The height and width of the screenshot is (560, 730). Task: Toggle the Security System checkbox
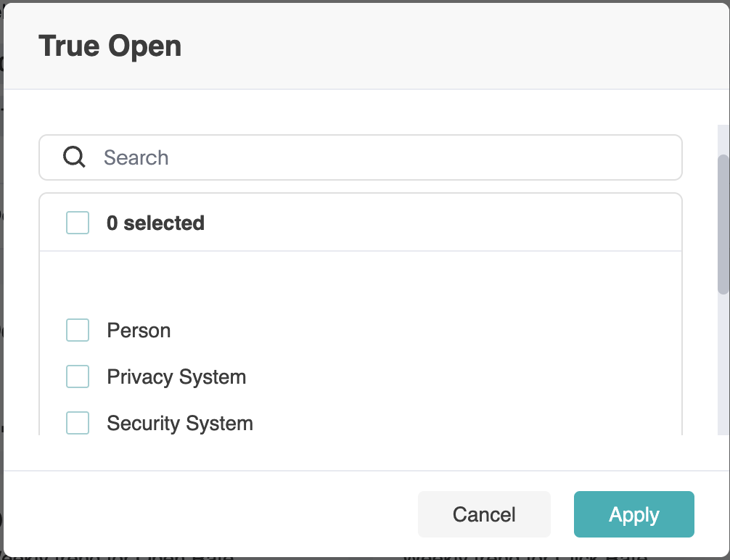click(x=78, y=423)
